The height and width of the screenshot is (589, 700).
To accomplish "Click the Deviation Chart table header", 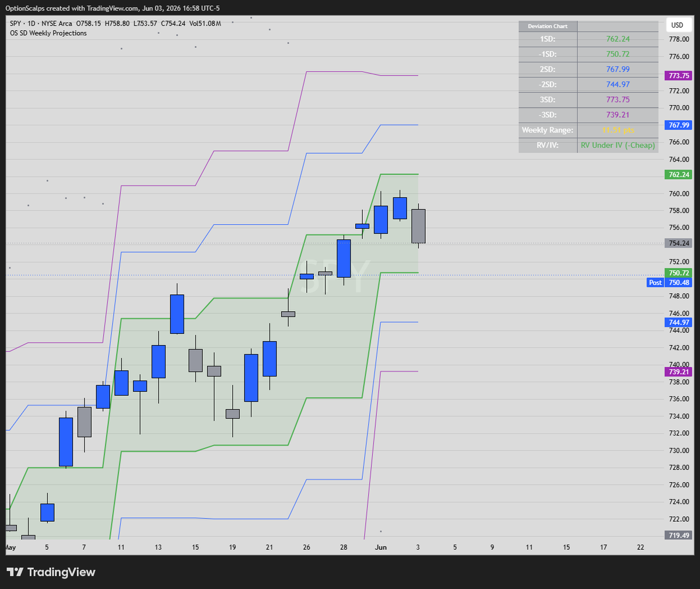I will click(548, 26).
